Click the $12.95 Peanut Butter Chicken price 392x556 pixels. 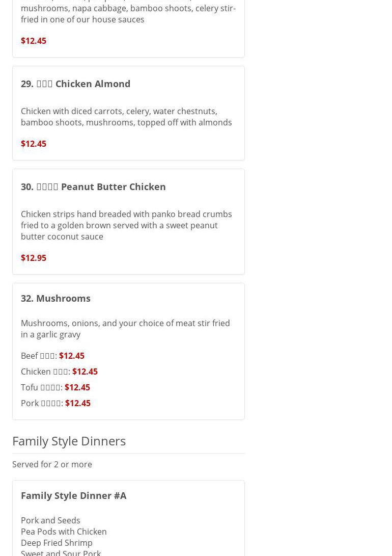point(34,258)
